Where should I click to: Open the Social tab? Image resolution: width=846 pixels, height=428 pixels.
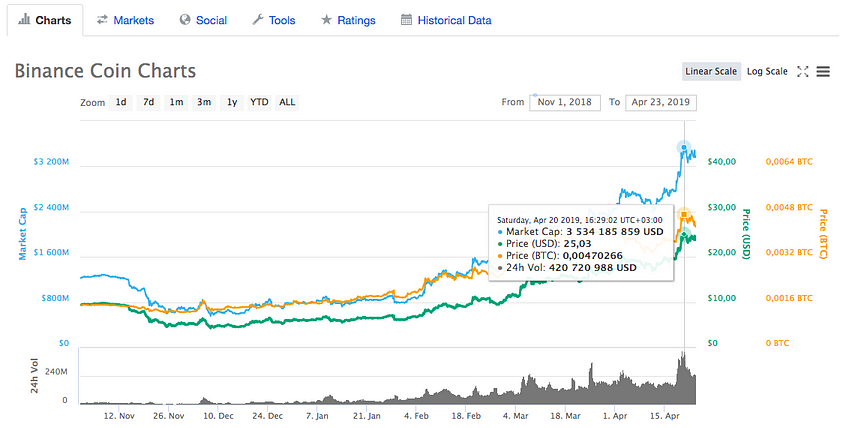[203, 21]
